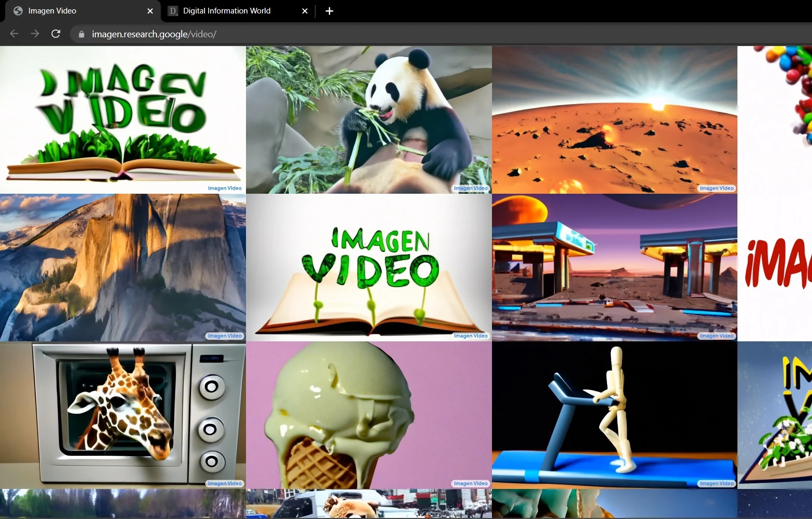Open the forest trees video at bottom
812x519 pixels.
click(x=123, y=504)
